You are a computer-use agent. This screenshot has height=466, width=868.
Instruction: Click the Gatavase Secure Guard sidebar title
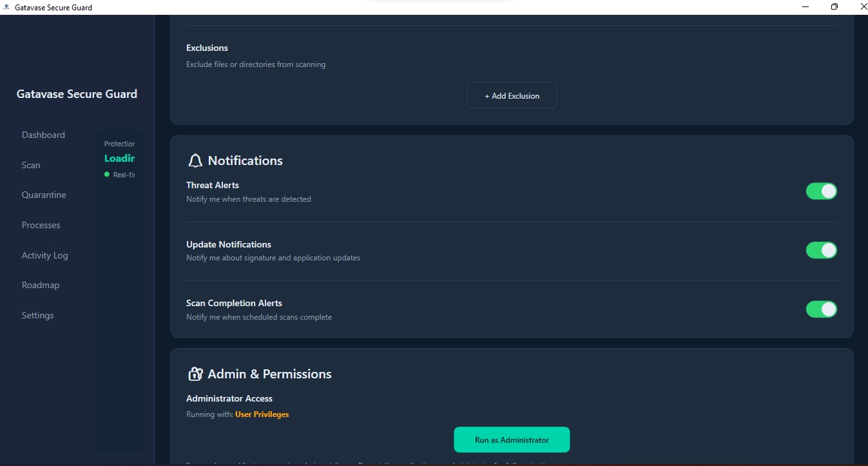(x=77, y=94)
